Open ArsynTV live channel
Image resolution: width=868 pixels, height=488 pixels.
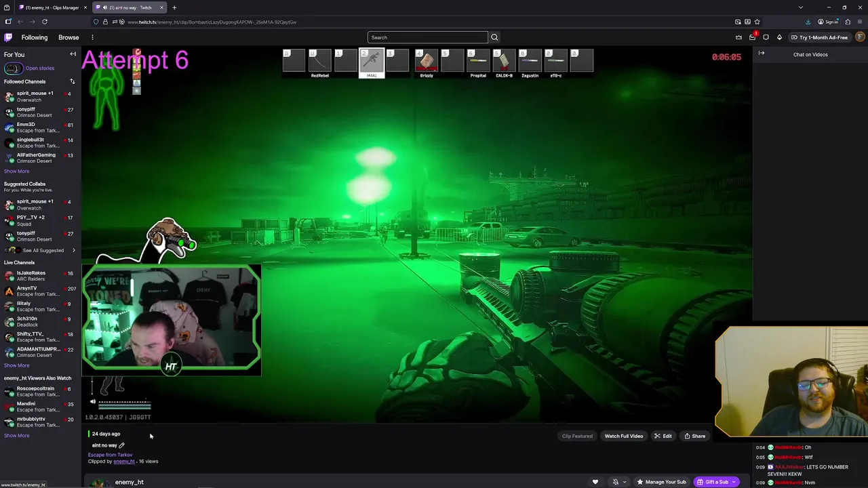[x=41, y=291]
